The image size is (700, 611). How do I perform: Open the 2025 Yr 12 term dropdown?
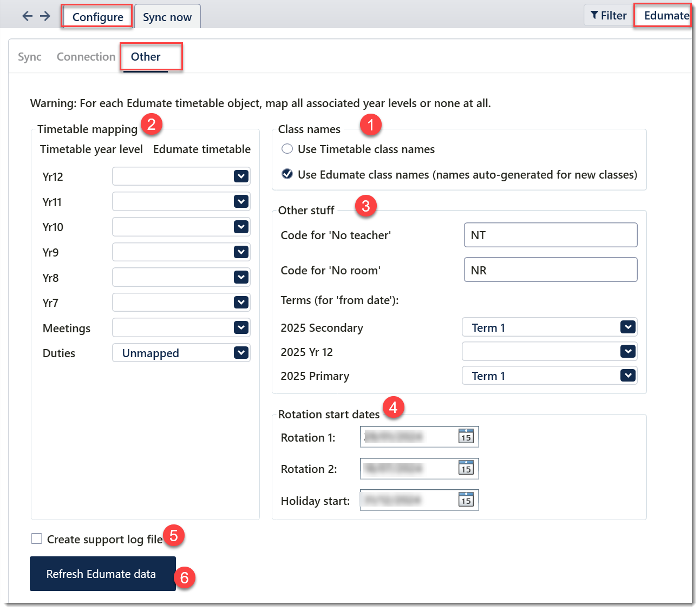[x=549, y=351]
